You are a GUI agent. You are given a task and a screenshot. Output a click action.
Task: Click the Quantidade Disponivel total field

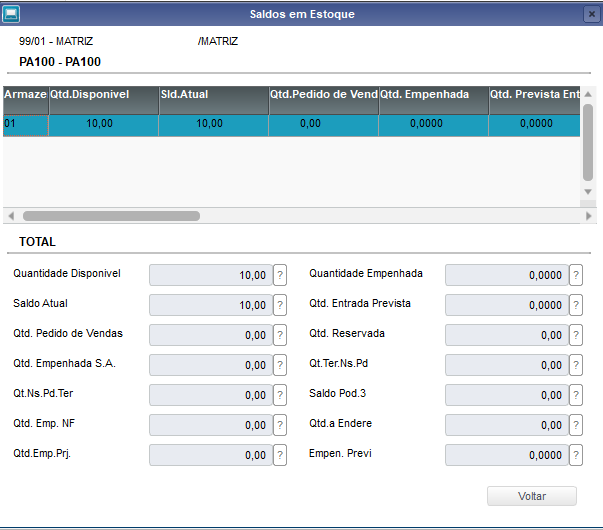211,275
